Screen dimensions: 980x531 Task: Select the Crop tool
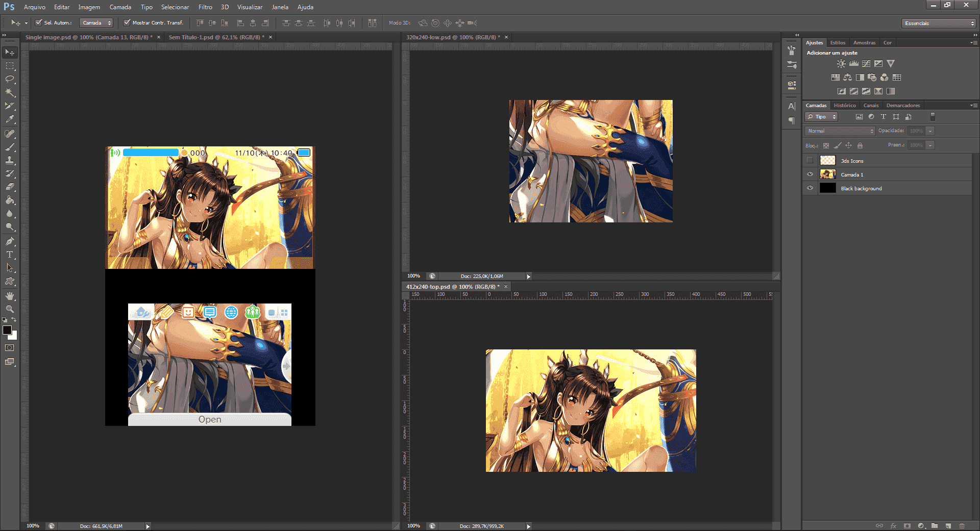pos(10,106)
